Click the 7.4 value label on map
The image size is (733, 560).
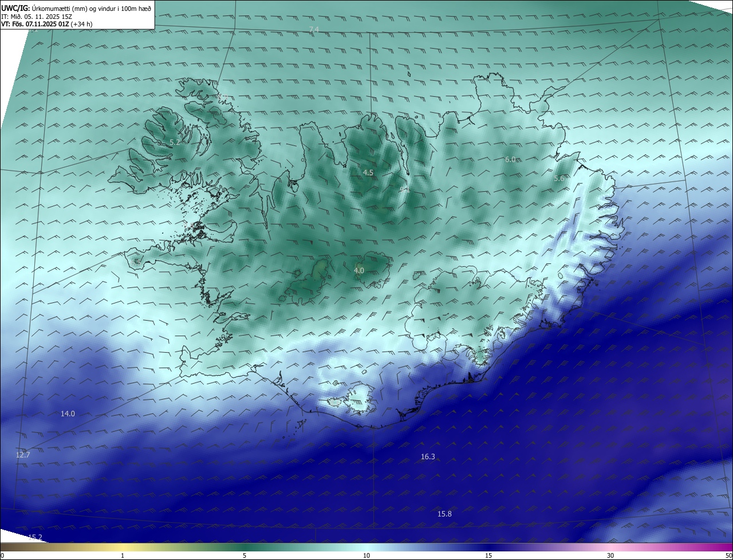[x=314, y=29]
